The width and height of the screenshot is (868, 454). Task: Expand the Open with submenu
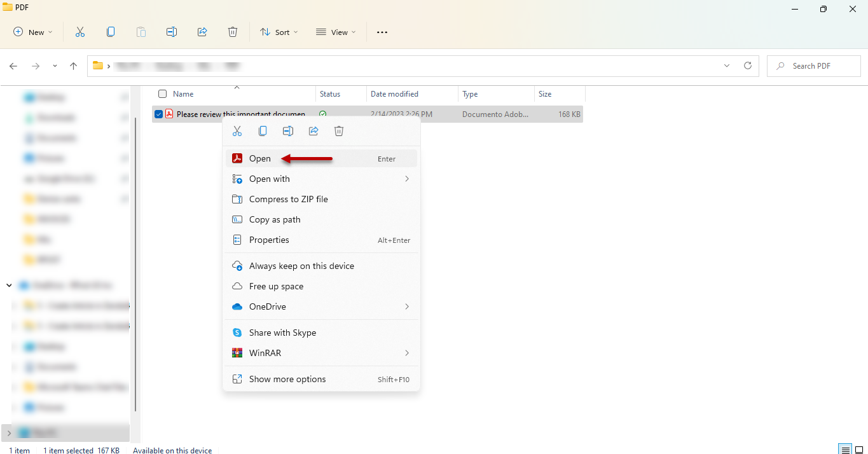pyautogui.click(x=321, y=179)
